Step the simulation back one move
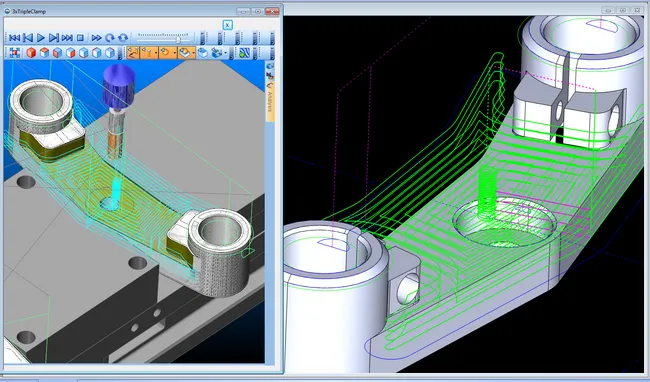Screen dimensions: 650x382 (x=28, y=38)
